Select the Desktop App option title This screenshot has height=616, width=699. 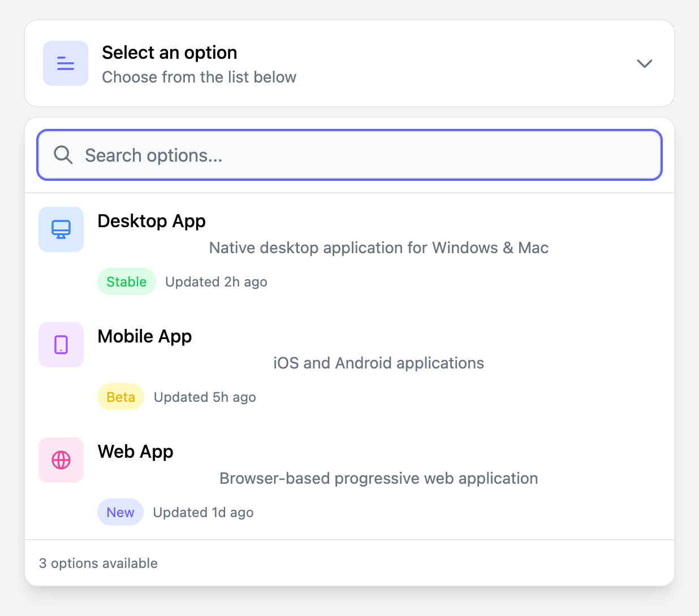(x=152, y=221)
